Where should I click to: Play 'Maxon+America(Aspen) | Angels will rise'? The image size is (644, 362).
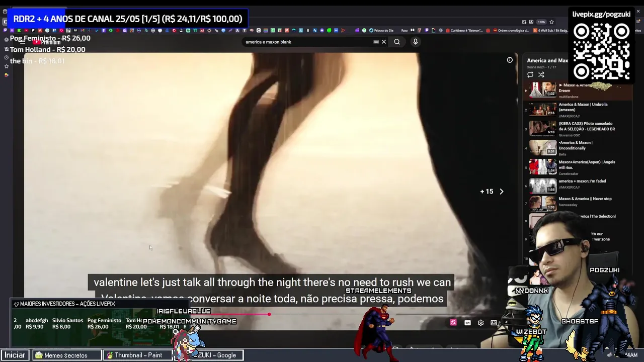(587, 164)
